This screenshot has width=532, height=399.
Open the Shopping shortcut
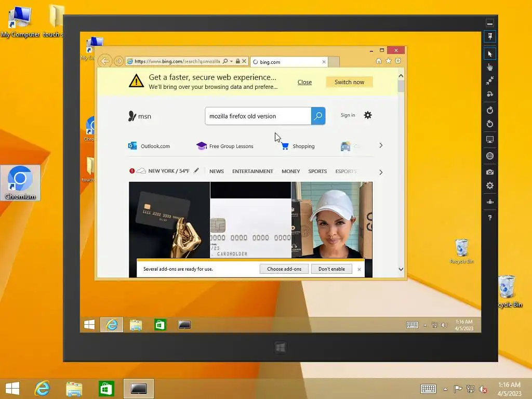pos(298,146)
